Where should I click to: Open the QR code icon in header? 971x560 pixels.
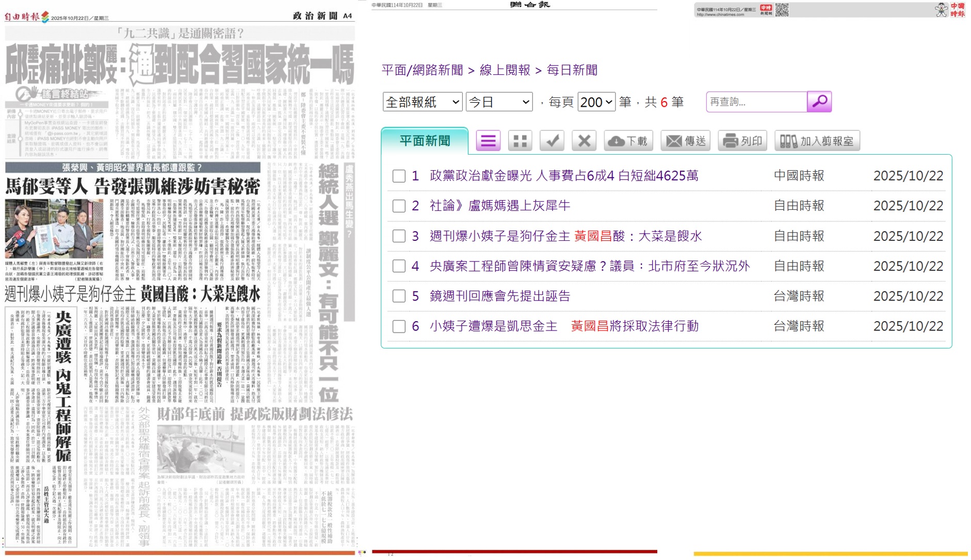[x=782, y=10]
